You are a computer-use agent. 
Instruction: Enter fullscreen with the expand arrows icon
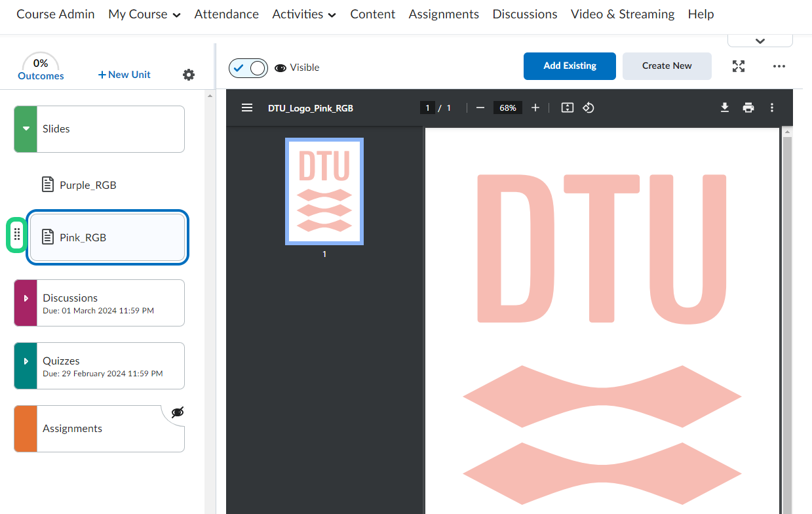click(x=739, y=66)
